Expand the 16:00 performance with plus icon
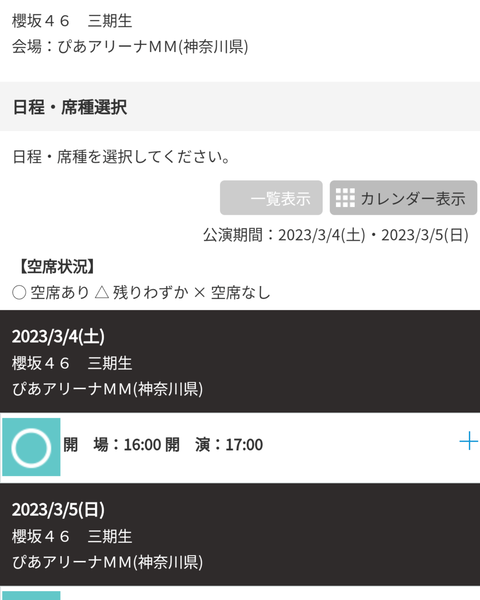The width and height of the screenshot is (480, 600). 469,442
